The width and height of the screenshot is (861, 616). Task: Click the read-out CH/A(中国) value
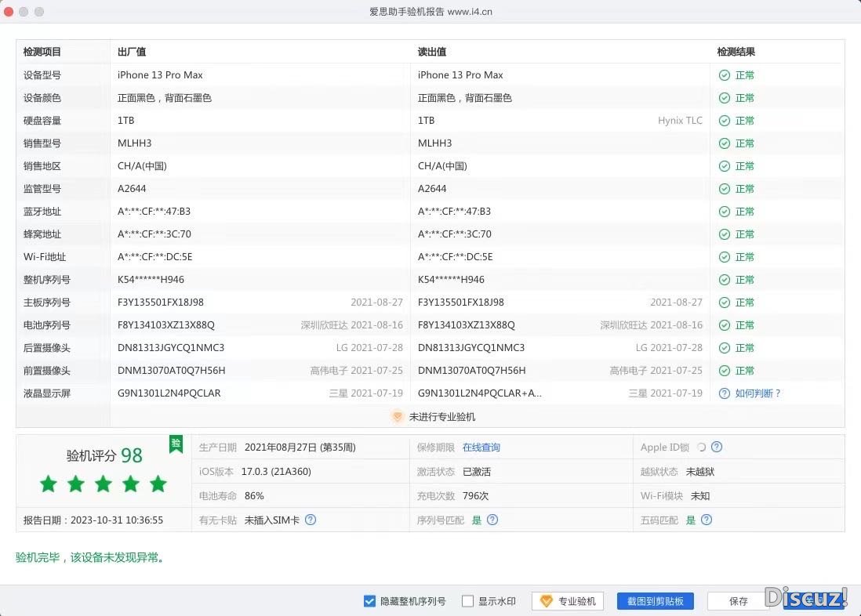click(x=442, y=166)
